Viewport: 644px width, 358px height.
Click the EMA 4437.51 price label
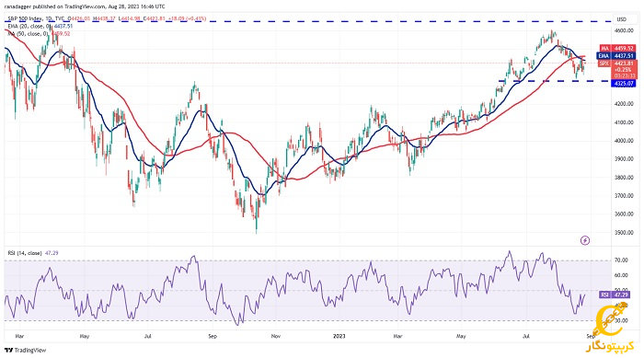(617, 56)
